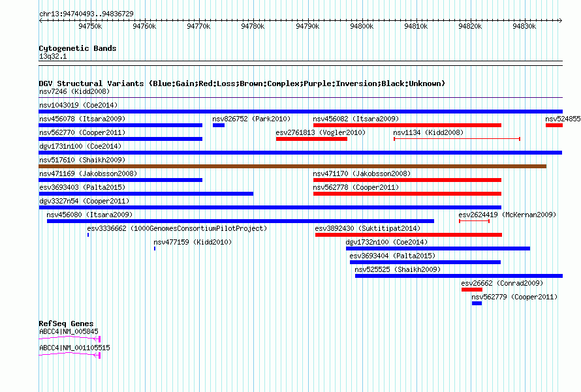
Task: Click the 94750k ruler position label
Action: [x=90, y=26]
